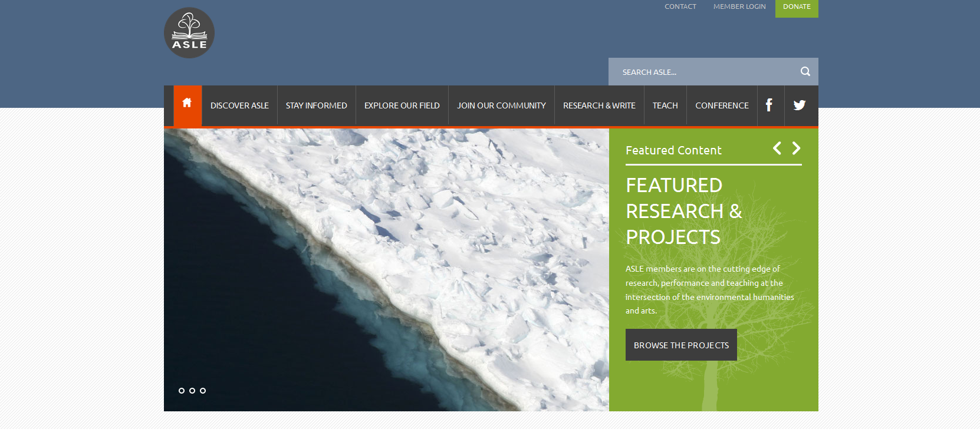Screen dimensions: 980x429
Task: Click the ASLE logo
Action: (x=189, y=32)
